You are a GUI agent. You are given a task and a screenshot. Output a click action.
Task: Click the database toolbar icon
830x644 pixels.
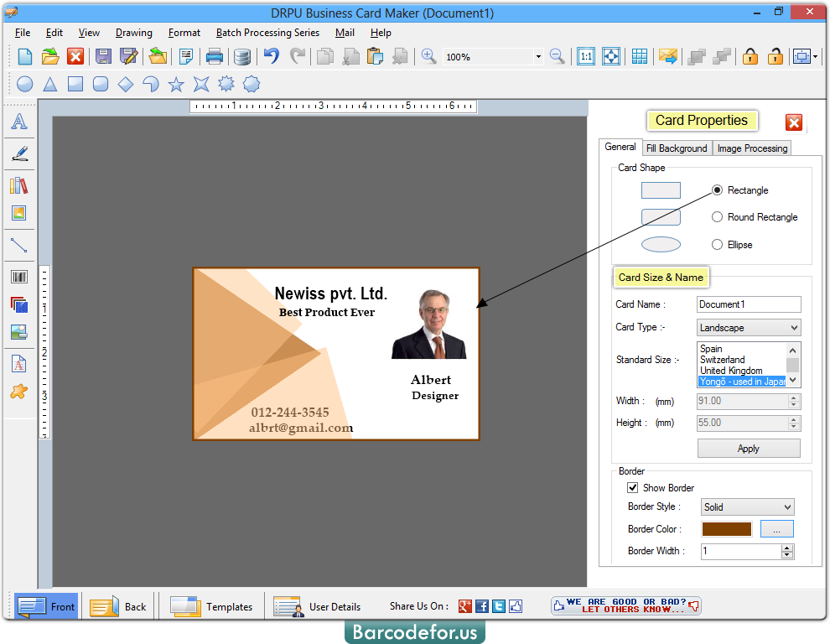[242, 56]
